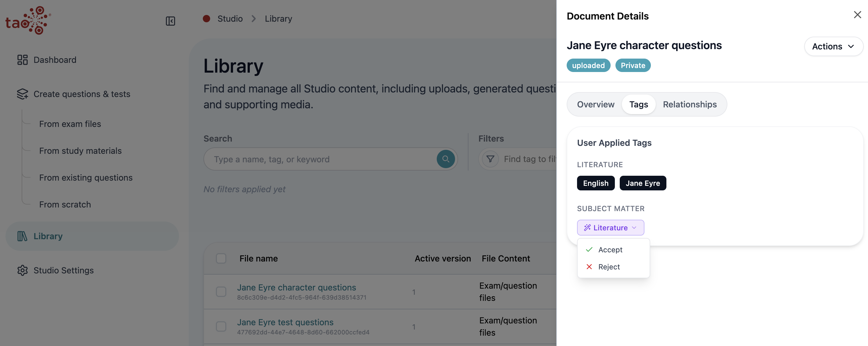Viewport: 868px width, 346px height.
Task: Focus the name, tag, or keyword search field
Action: [x=330, y=159]
